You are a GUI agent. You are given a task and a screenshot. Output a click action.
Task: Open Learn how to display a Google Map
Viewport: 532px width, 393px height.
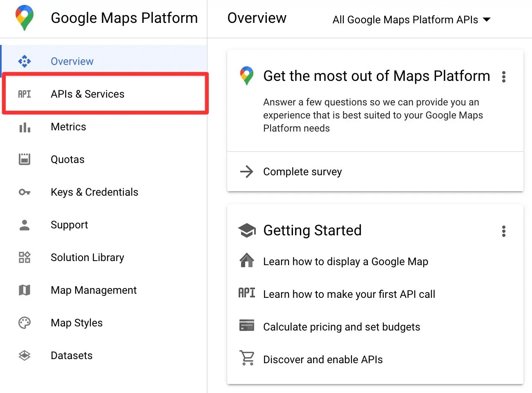346,261
